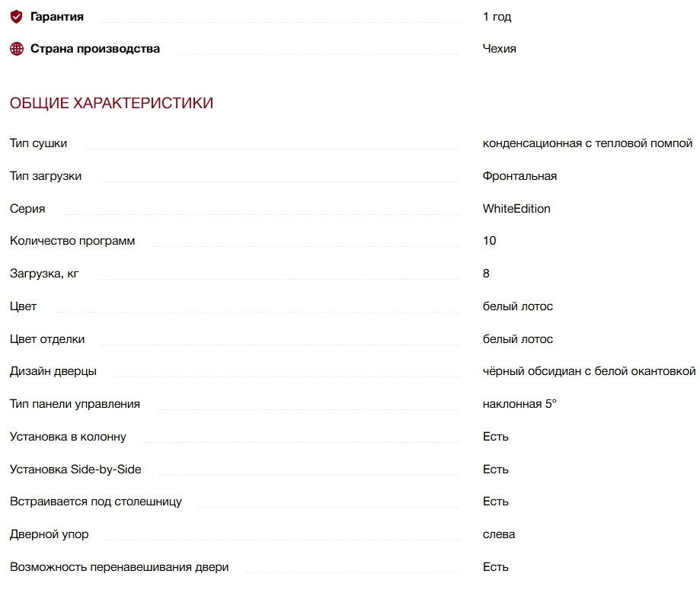Viewport: 700px width, 593px height.
Task: Click the Гарантия label
Action: tap(57, 17)
